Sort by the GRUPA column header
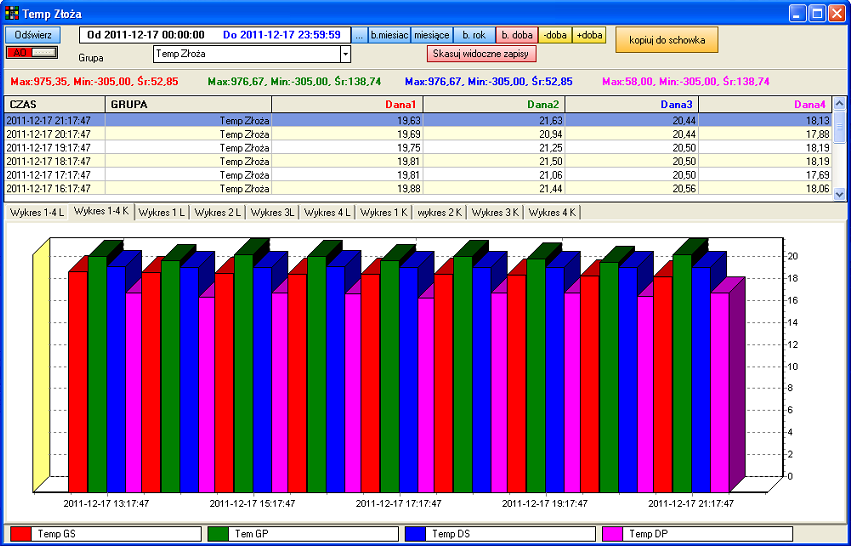Viewport: 851px width, 546px height. (x=188, y=104)
